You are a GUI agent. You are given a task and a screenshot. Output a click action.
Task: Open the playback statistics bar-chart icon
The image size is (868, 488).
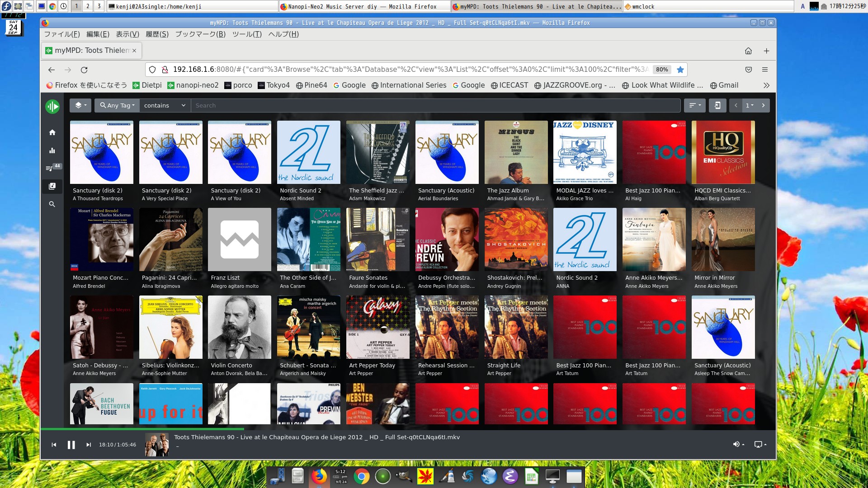(52, 150)
